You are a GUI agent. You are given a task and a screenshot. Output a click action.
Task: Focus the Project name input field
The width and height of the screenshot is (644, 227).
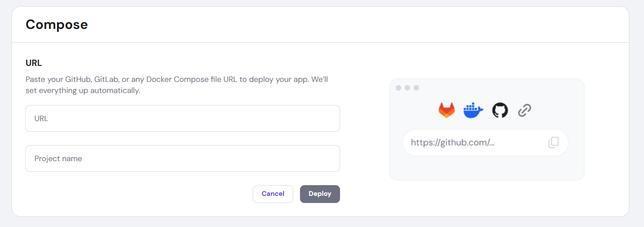(182, 158)
